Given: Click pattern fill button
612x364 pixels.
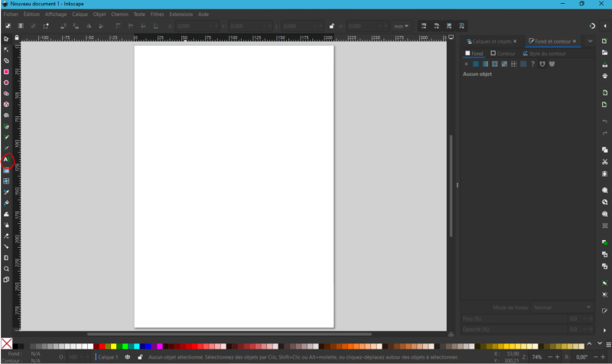Looking at the screenshot, I should [x=513, y=64].
